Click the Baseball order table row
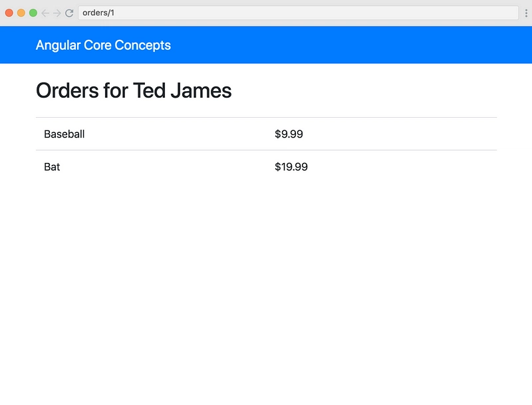 point(267,134)
